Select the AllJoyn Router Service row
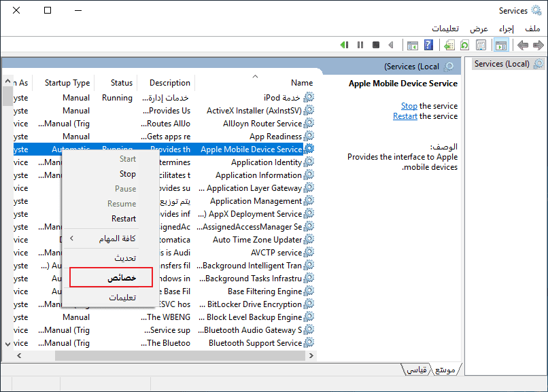This screenshot has width=548, height=392. click(x=164, y=124)
